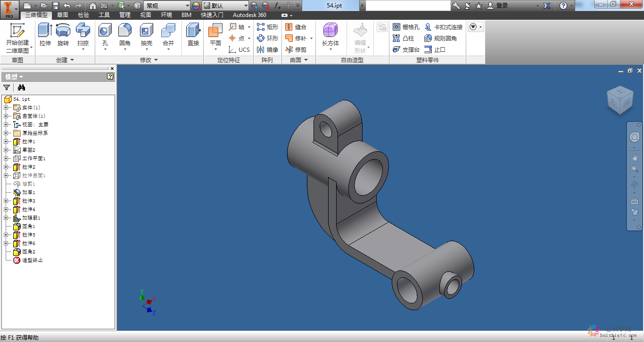Expand the 曲面 panel dropdown
This screenshot has width=644, height=342.
coord(299,60)
